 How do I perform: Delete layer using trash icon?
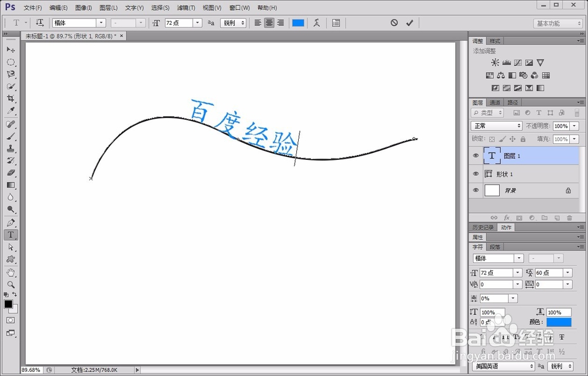[570, 217]
